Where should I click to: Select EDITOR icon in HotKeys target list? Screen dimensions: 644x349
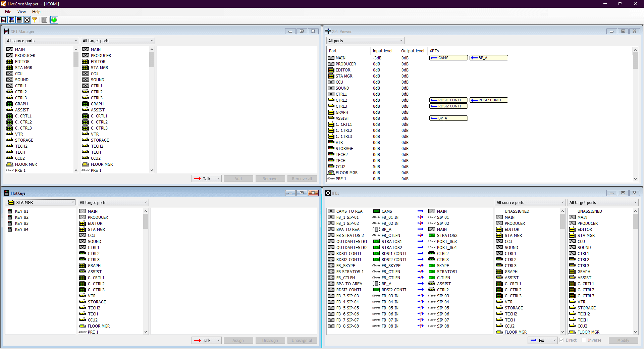(x=83, y=223)
